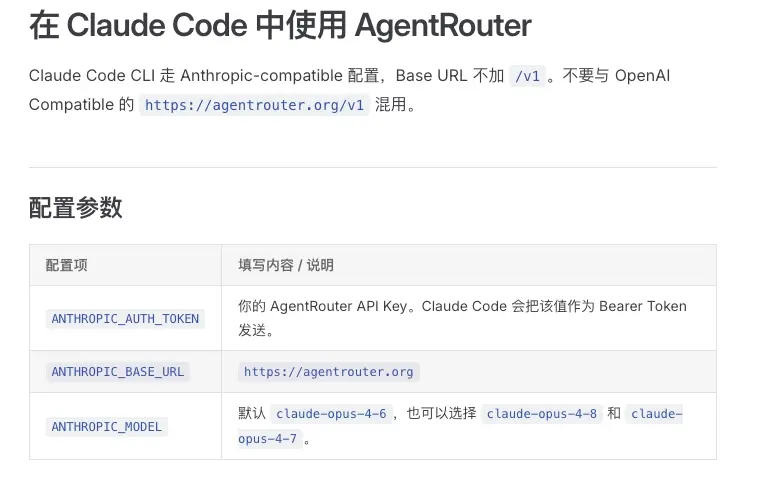Click the 填写内容 / 说明 column header
The image size is (772, 503).
pyautogui.click(x=286, y=265)
